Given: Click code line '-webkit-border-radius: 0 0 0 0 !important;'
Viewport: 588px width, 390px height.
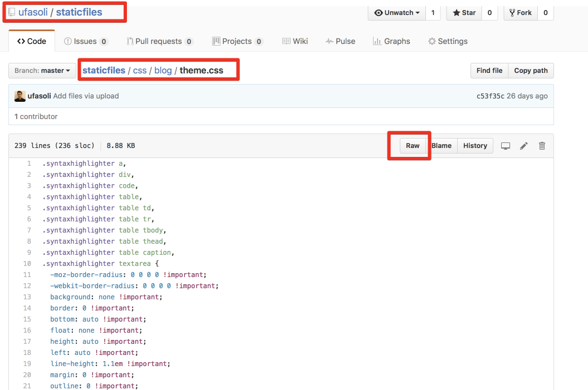Looking at the screenshot, I should [134, 285].
